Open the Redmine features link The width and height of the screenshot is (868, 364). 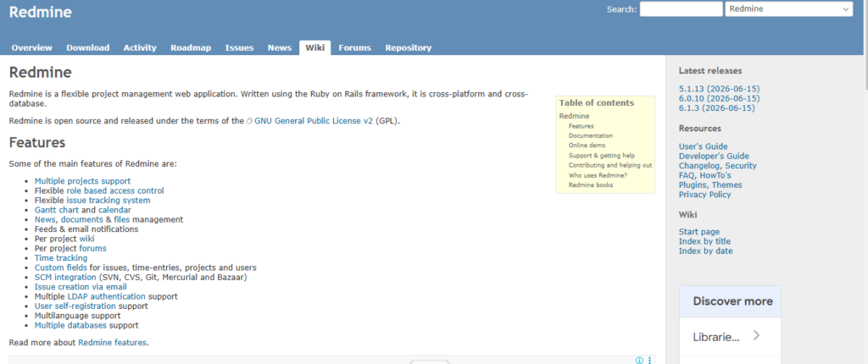[x=113, y=343]
